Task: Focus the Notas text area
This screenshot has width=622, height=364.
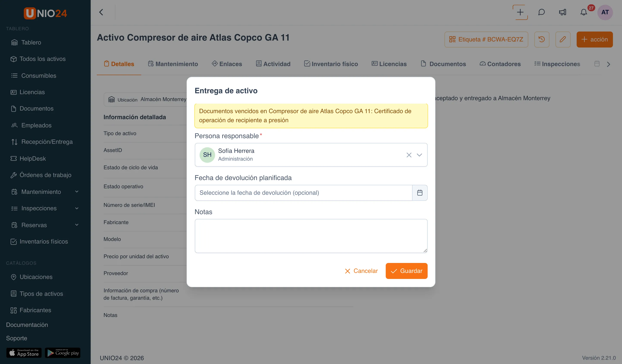Action: coord(311,236)
